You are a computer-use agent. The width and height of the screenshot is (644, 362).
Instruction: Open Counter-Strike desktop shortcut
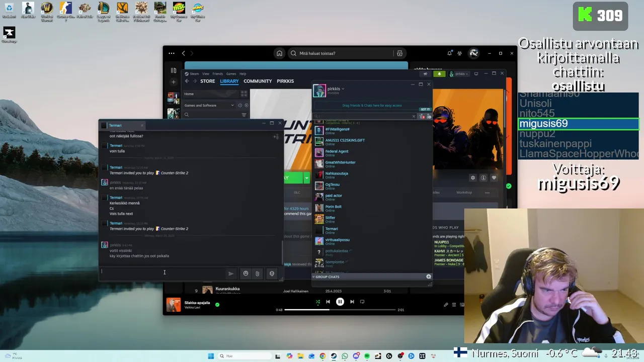coord(65,11)
